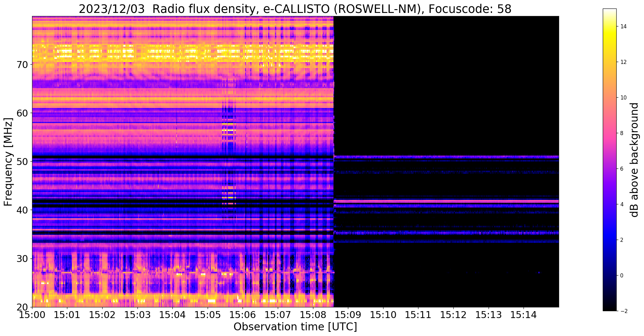The image size is (644, 336).
Task: Click the 20 MHz frequency tick label
Action: (22, 307)
